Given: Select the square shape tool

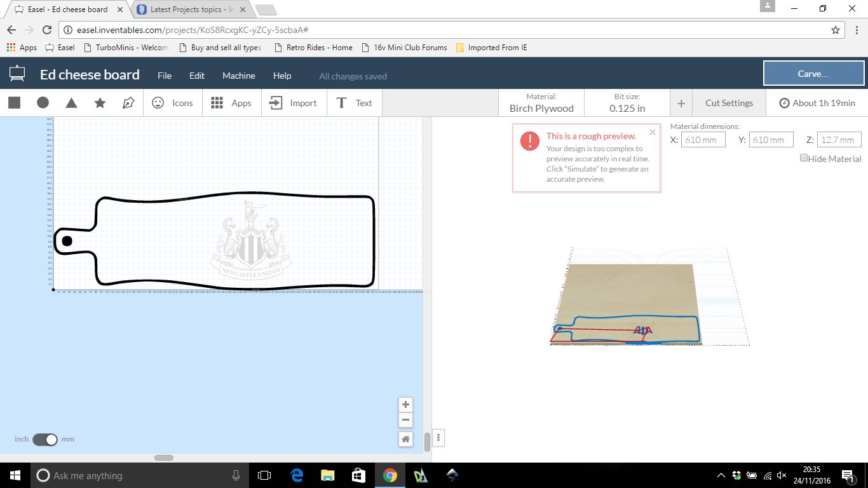Looking at the screenshot, I should [14, 103].
